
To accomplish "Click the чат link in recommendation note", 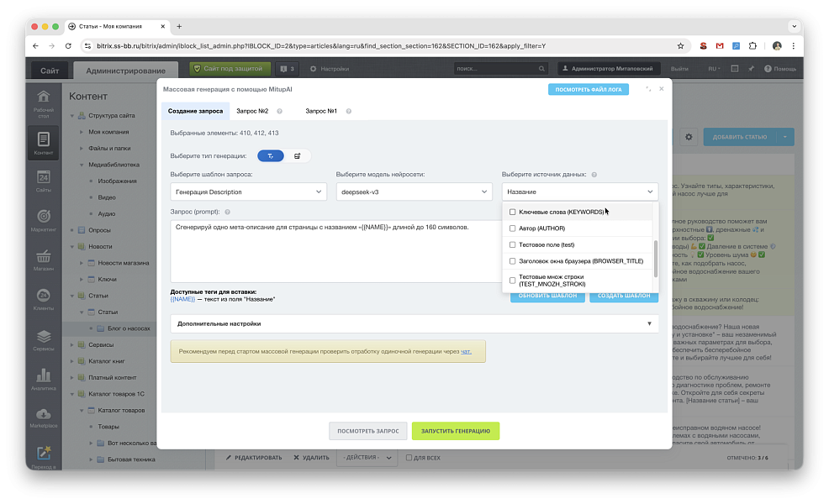I will click(466, 351).
